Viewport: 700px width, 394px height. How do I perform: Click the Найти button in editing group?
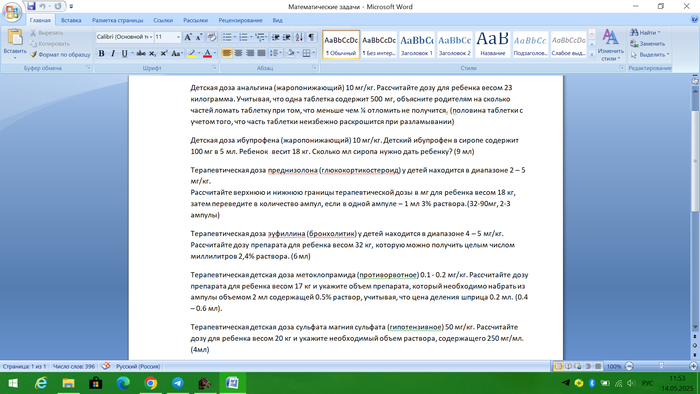[645, 33]
